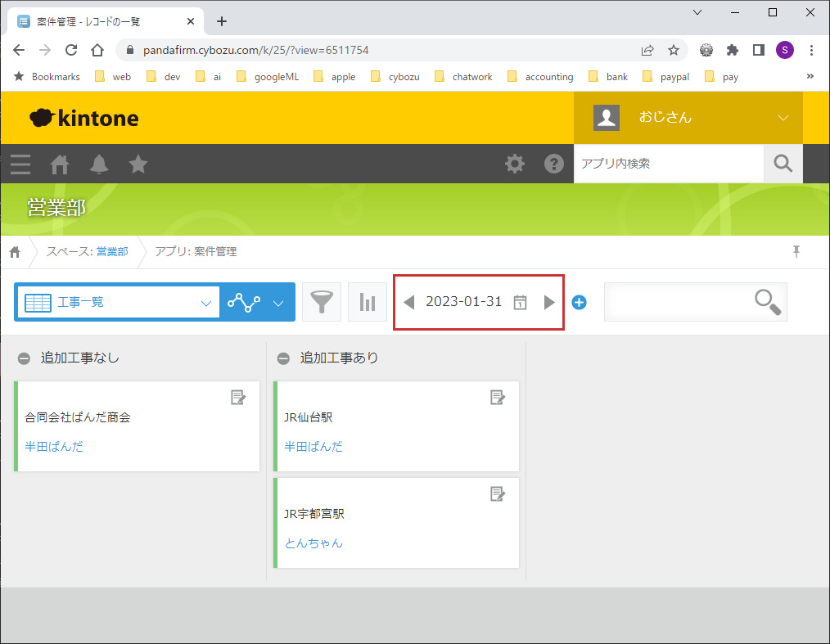Viewport: 830px width, 644px height.
Task: Click the blue plus add record icon
Action: pyautogui.click(x=579, y=302)
